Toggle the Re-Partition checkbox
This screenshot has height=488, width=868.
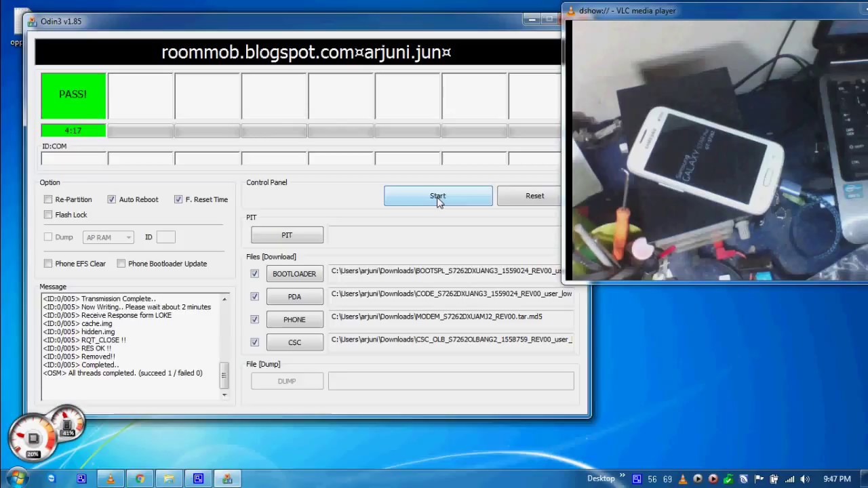(48, 199)
